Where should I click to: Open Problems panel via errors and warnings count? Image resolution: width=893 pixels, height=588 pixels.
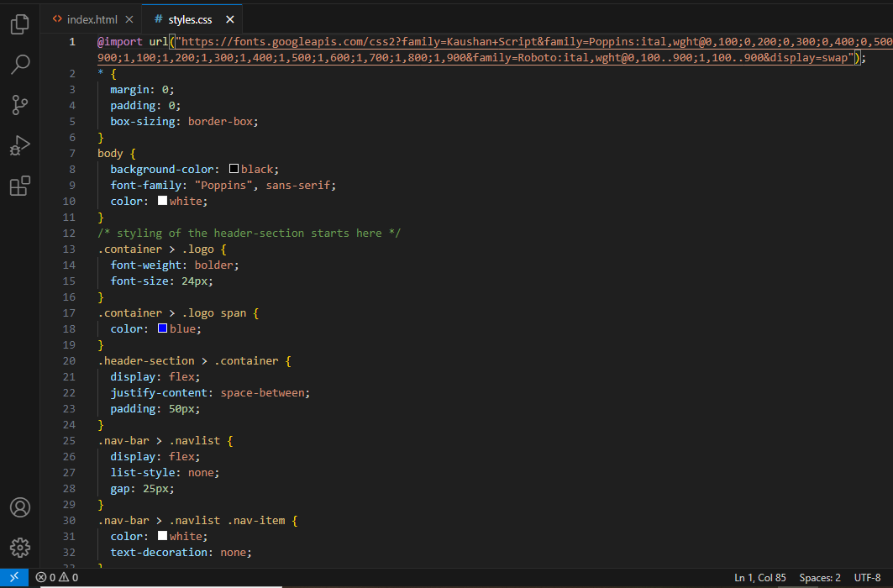57,577
